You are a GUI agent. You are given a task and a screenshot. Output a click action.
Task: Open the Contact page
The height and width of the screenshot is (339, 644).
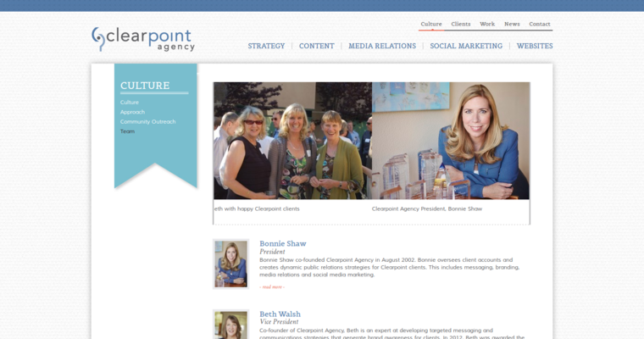[539, 24]
